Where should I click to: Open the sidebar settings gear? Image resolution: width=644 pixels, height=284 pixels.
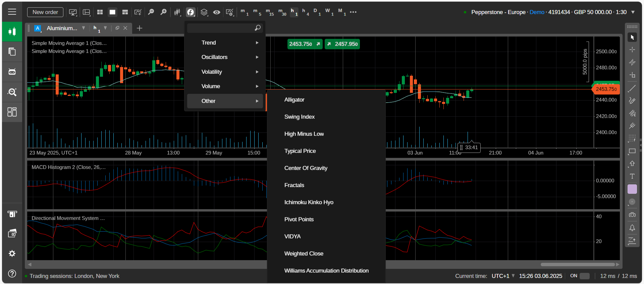[x=12, y=253]
